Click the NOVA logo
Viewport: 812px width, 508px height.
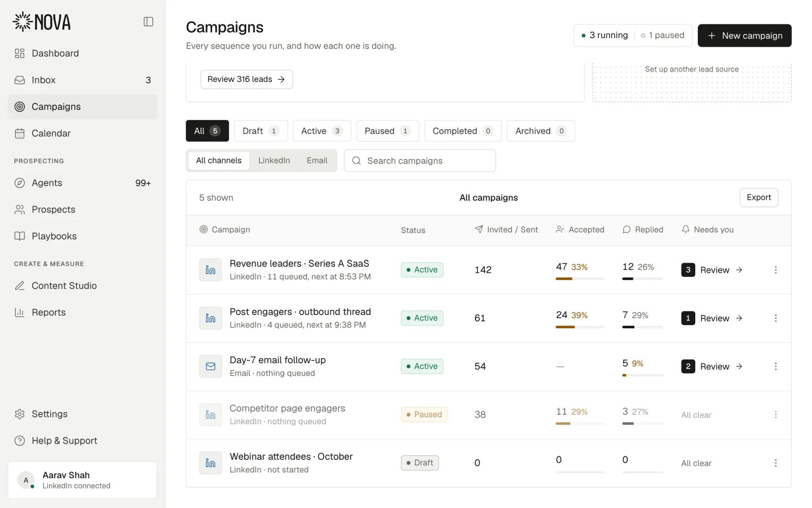tap(42, 22)
